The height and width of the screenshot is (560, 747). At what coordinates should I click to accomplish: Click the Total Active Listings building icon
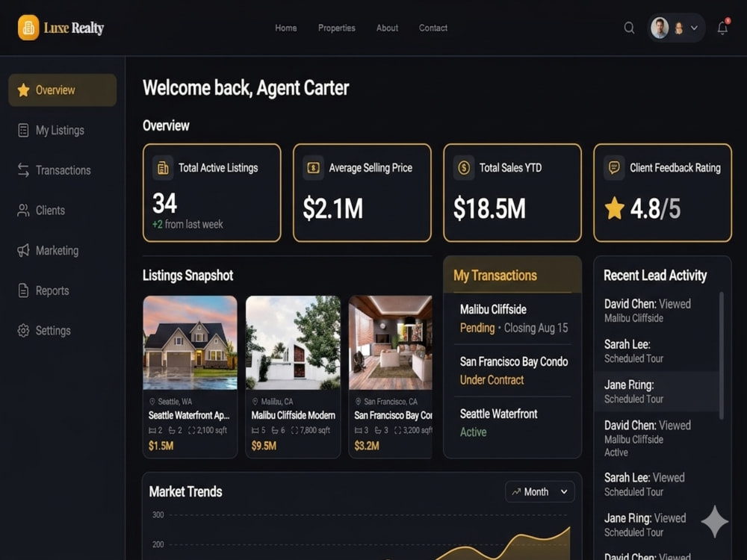(163, 167)
